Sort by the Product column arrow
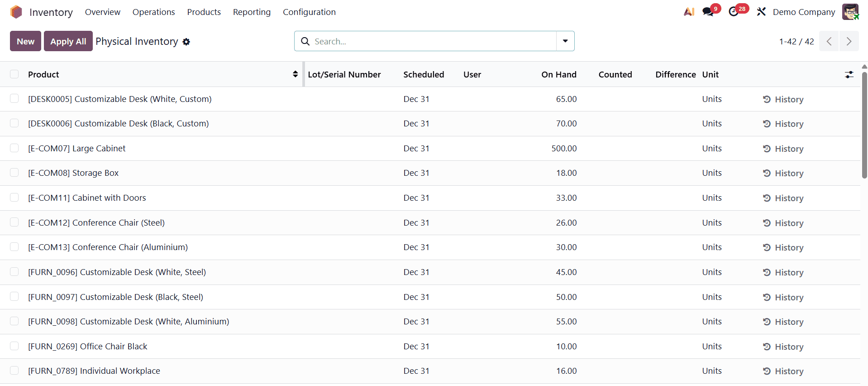This screenshot has height=386, width=868. pyautogui.click(x=295, y=74)
